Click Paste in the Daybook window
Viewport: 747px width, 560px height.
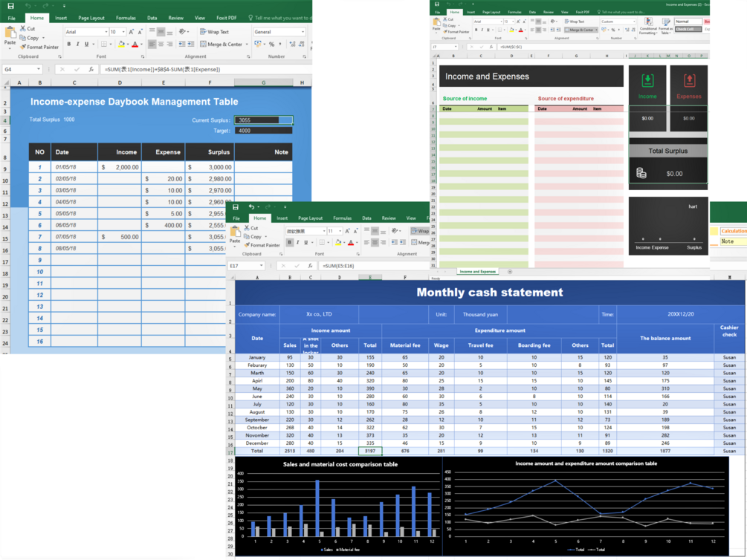pyautogui.click(x=10, y=38)
